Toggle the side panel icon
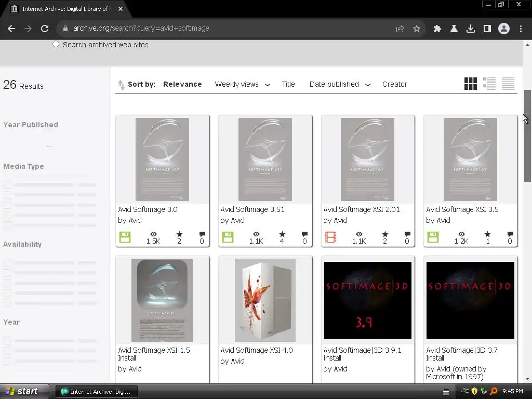The height and width of the screenshot is (399, 532). [x=487, y=29]
